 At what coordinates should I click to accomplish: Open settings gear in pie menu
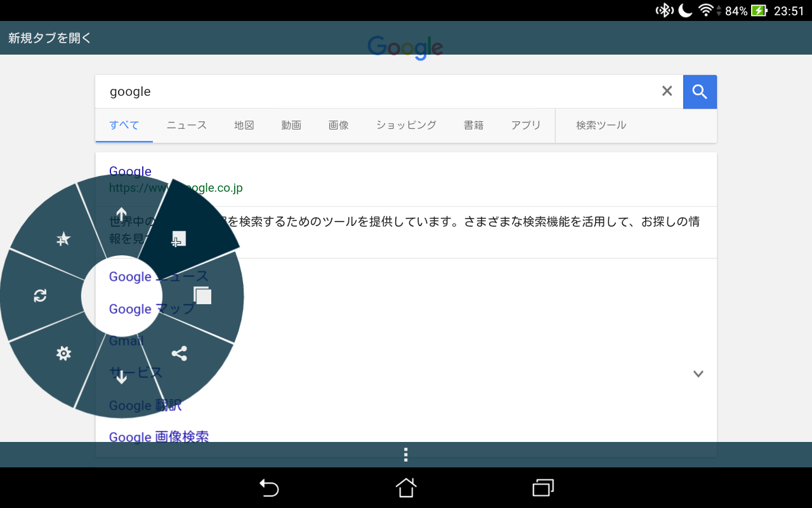coord(63,354)
